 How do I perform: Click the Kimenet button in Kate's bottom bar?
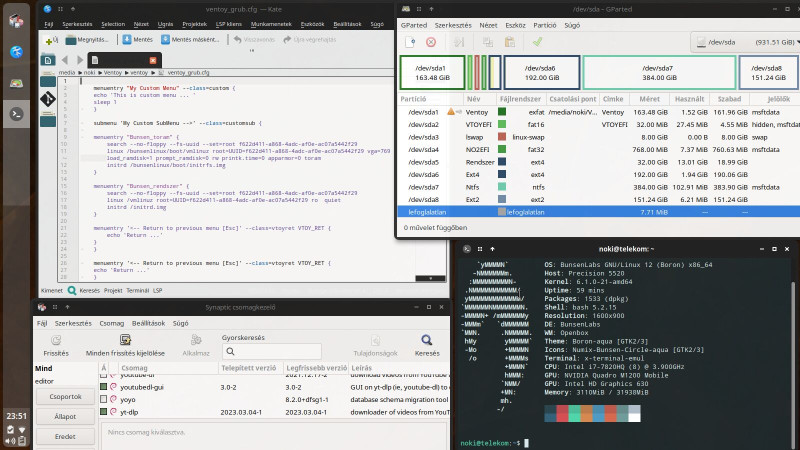pyautogui.click(x=52, y=290)
